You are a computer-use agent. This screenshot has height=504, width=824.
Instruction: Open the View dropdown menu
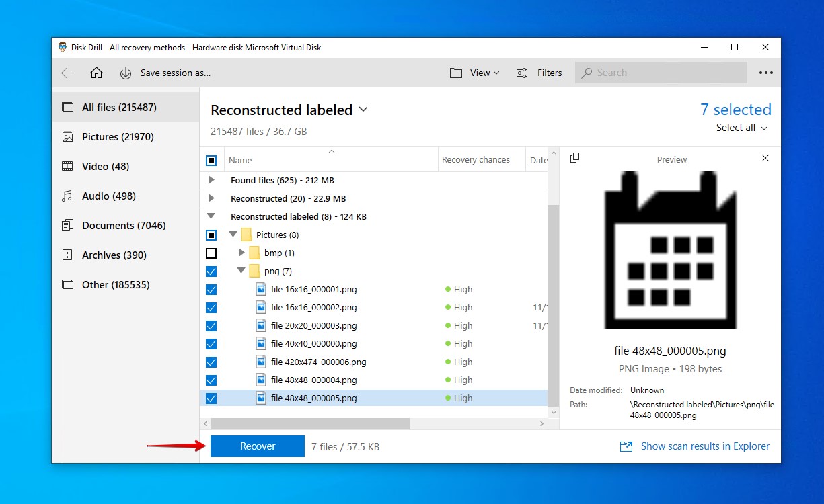484,73
